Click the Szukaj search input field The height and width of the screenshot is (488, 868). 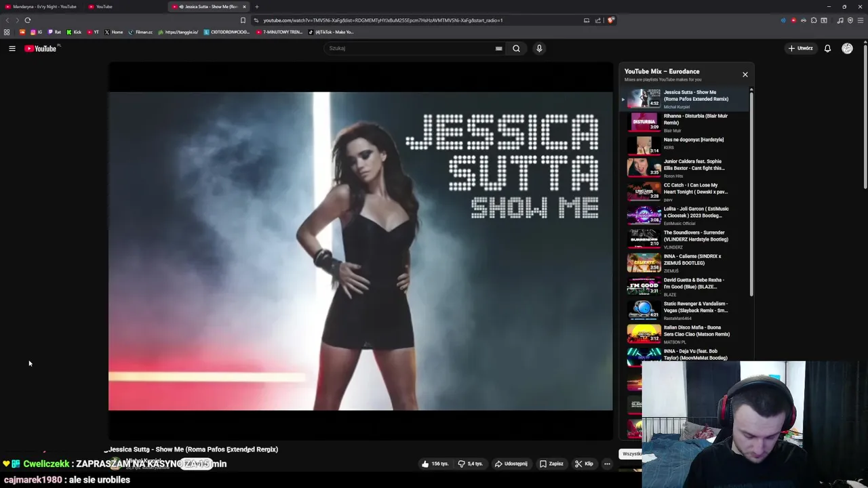pos(409,48)
